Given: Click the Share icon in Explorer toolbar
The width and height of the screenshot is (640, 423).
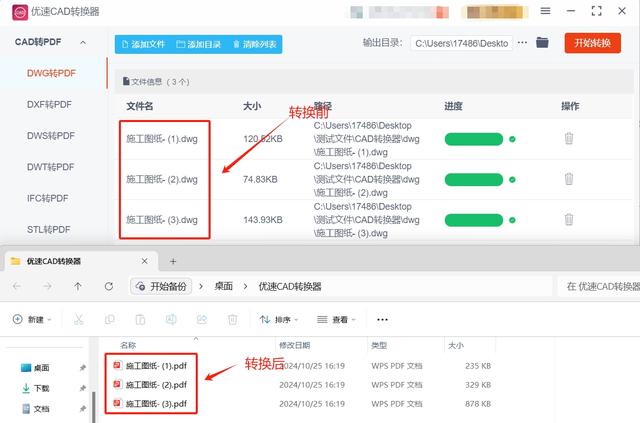Looking at the screenshot, I should 202,320.
